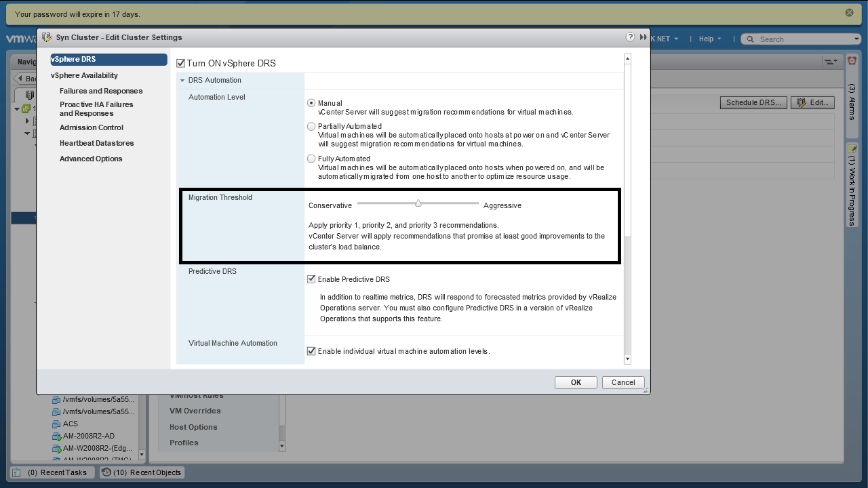Dismiss the password expiry notification
The height and width of the screenshot is (488, 868).
tap(849, 13)
